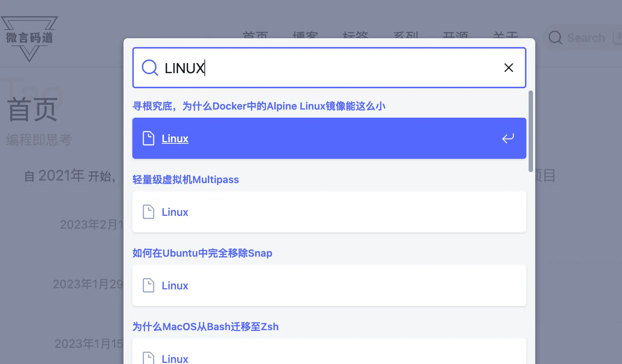Viewport: 622px width, 364px height.
Task: Click the magnifier icon in the search box
Action: [x=150, y=68]
